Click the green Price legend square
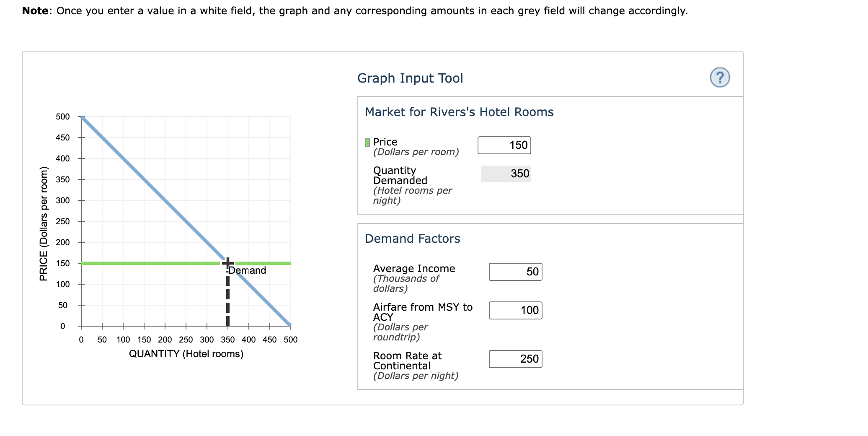This screenshot has width=868, height=436. (367, 142)
